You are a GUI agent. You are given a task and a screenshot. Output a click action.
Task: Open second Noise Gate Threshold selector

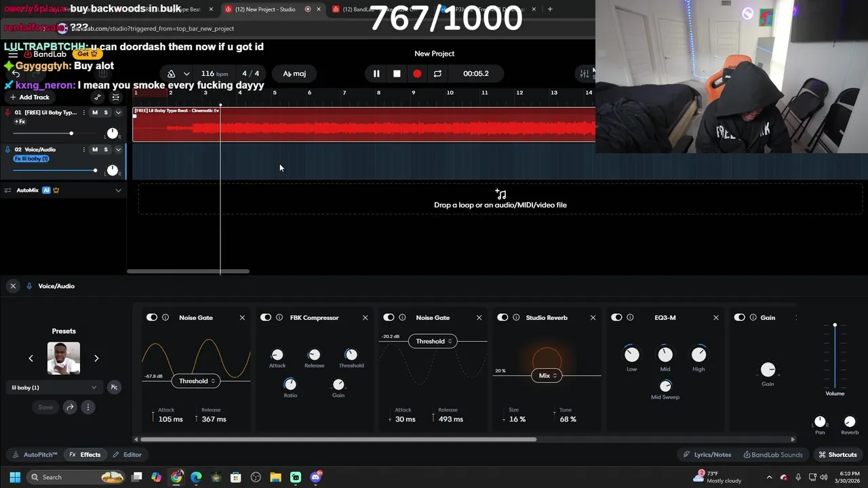tap(433, 341)
